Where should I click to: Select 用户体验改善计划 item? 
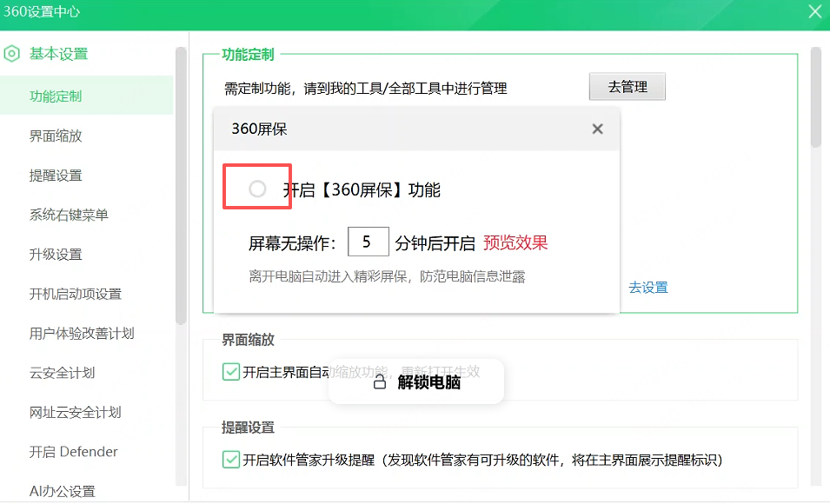click(82, 334)
